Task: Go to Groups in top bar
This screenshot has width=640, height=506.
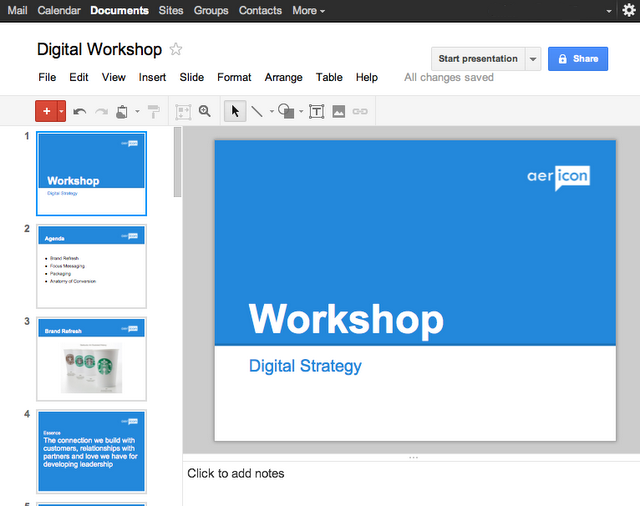Action: [211, 11]
